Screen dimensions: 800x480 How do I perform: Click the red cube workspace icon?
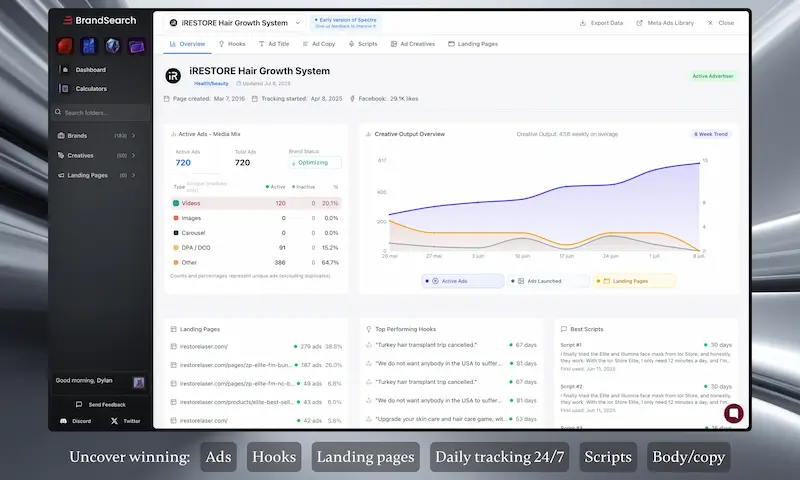(x=65, y=46)
